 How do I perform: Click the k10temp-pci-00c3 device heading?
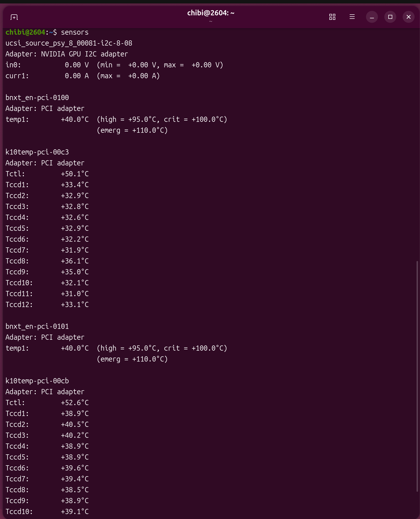point(37,152)
